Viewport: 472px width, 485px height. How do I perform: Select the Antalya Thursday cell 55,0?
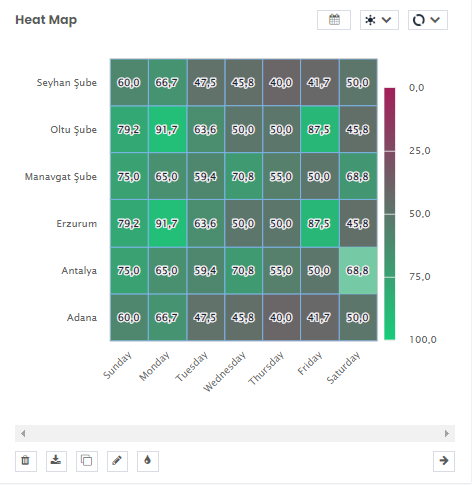(281, 270)
